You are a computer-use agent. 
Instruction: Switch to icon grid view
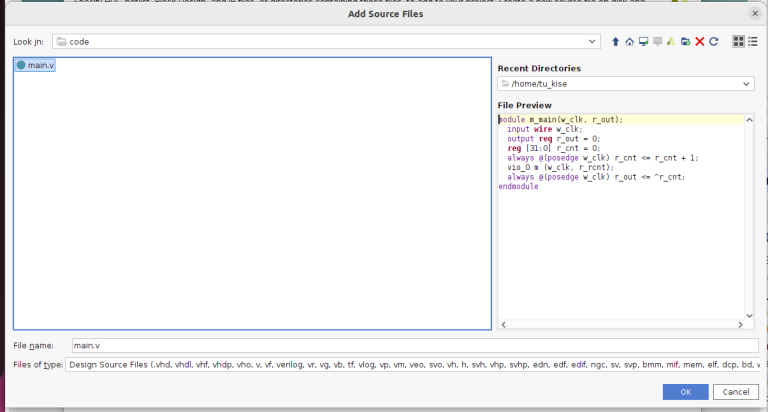738,42
